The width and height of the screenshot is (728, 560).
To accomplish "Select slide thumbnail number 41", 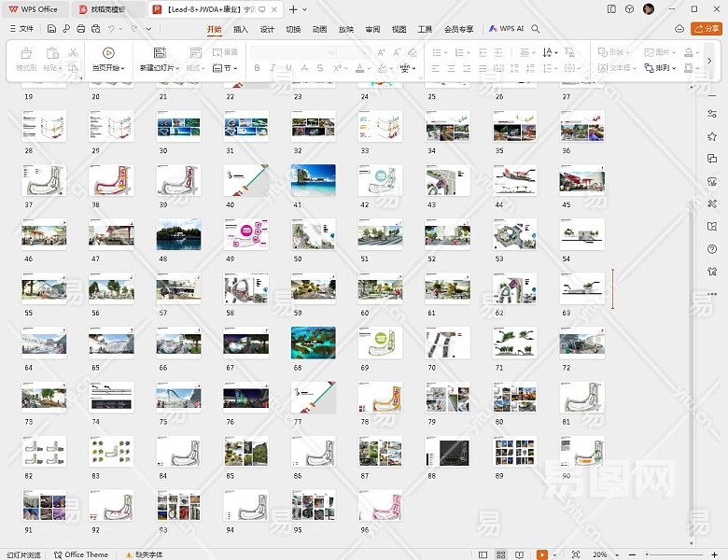I will coord(313,180).
